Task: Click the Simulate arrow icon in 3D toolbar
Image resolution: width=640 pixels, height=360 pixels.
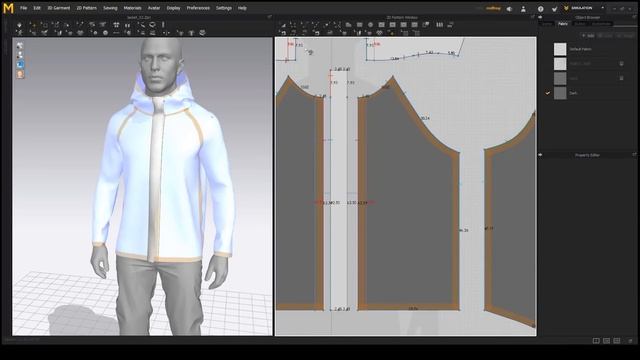Action: point(19,25)
